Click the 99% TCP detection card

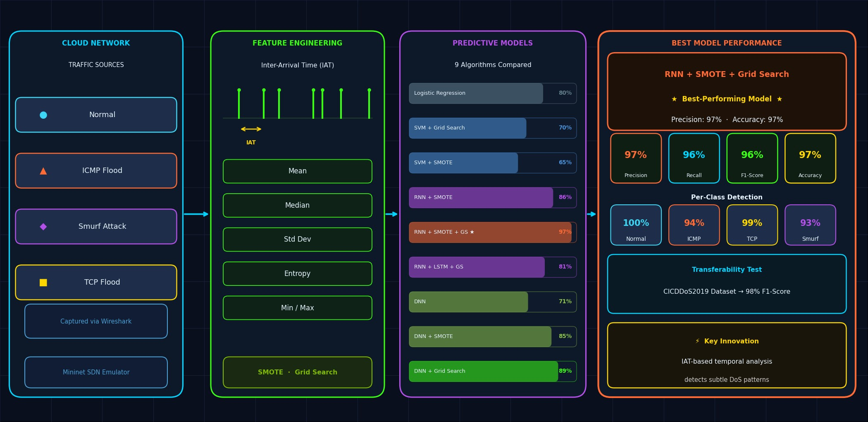[x=752, y=225]
